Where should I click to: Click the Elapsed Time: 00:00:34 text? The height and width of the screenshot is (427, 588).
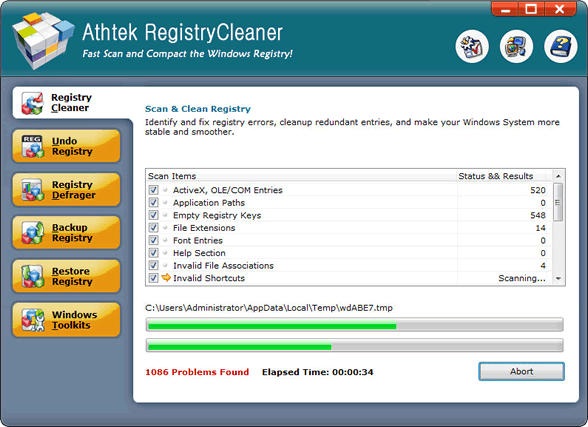pos(318,372)
